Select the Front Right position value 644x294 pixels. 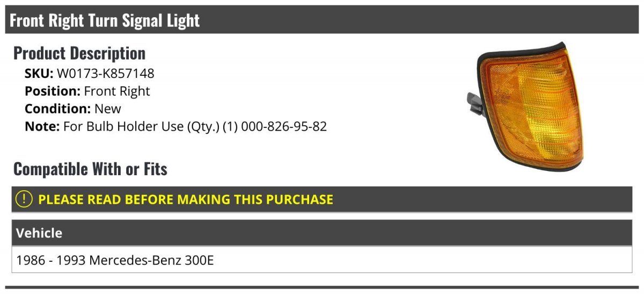click(117, 91)
